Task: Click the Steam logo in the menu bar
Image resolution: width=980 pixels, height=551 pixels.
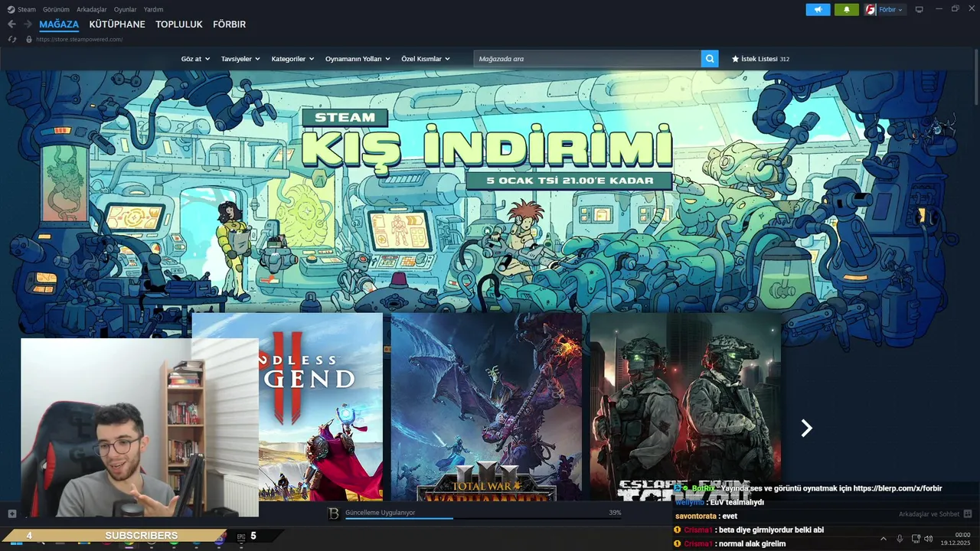Action: (x=11, y=9)
